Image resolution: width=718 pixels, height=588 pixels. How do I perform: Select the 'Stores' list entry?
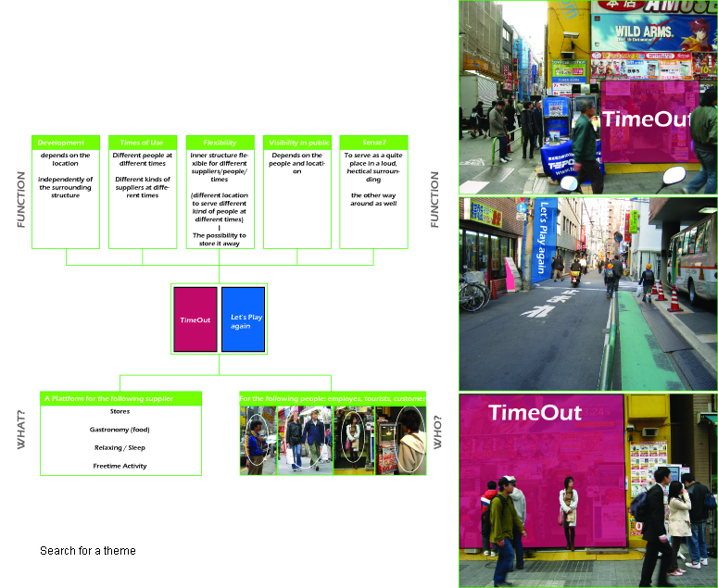coord(120,411)
